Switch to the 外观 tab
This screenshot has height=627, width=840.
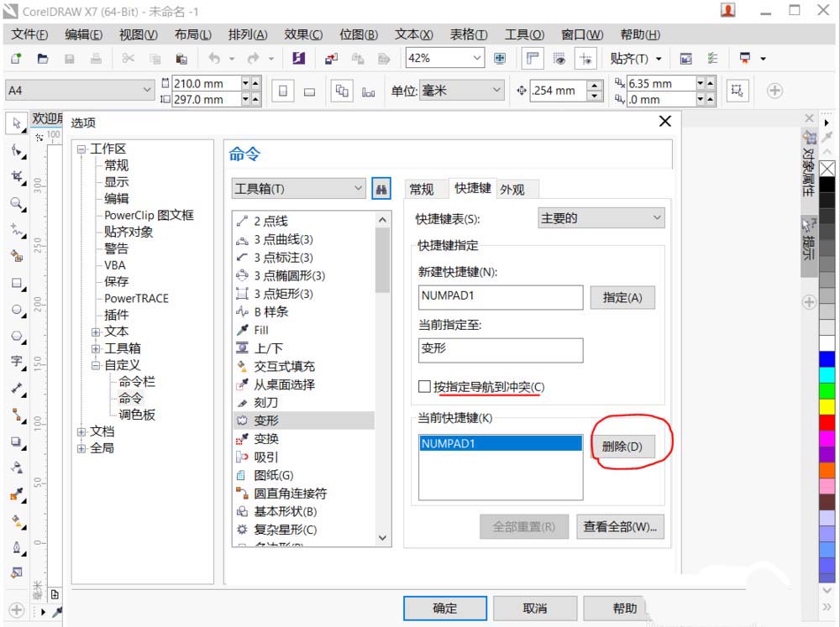512,189
